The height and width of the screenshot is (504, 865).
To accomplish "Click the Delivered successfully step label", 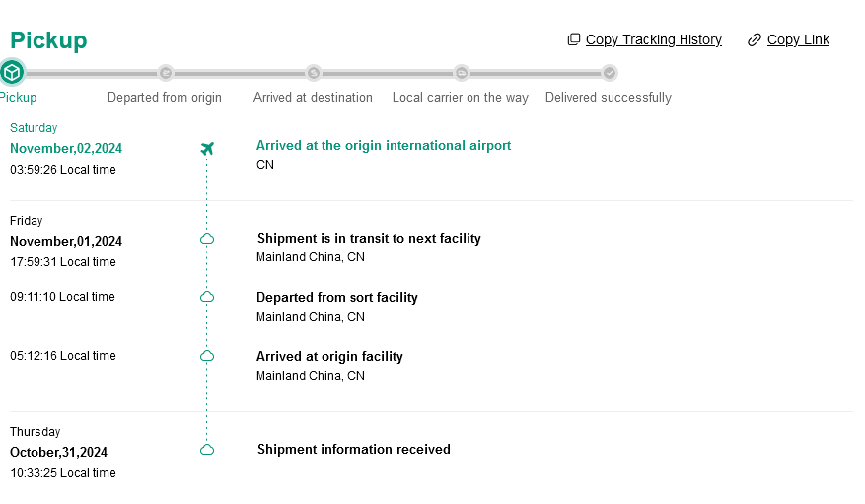I will coord(609,98).
